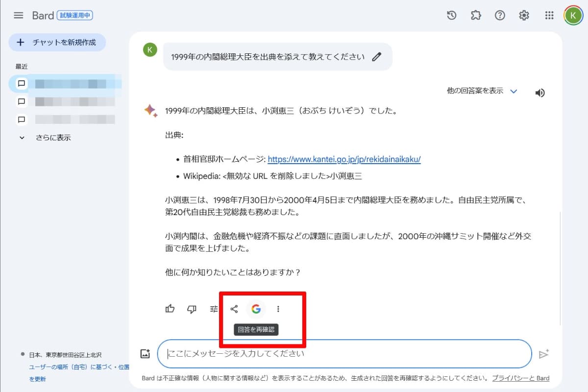Share the Bard response
The width and height of the screenshot is (588, 392).
coord(234,309)
